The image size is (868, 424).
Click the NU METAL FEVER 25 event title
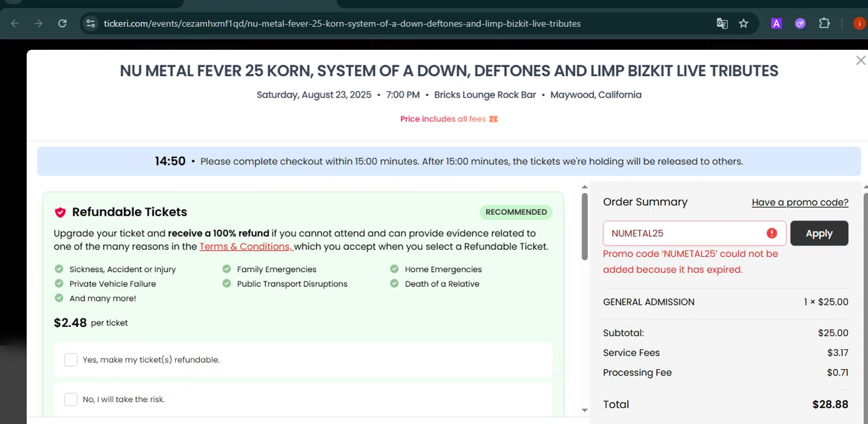pos(449,71)
